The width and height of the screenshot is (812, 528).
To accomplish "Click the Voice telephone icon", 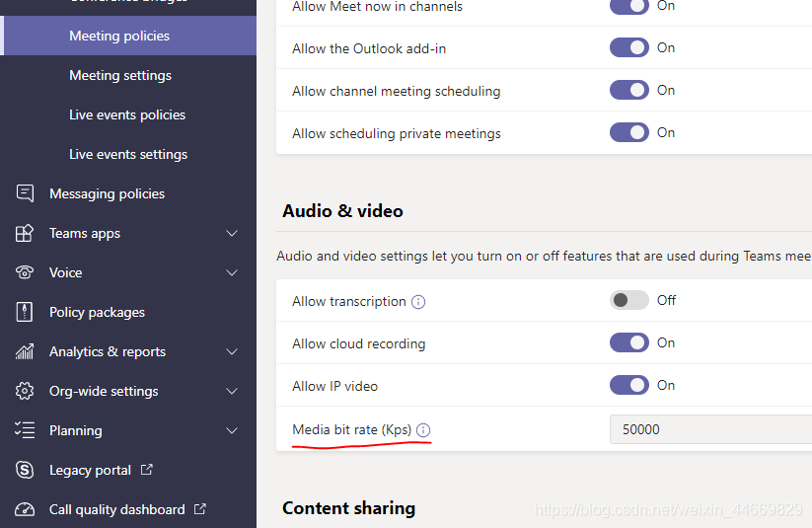I will pyautogui.click(x=25, y=272).
